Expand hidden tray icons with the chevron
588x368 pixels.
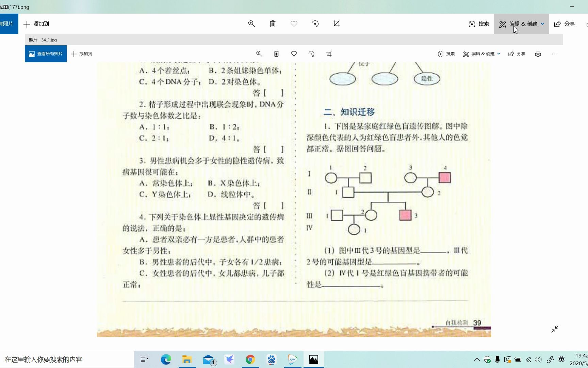[x=477, y=359]
